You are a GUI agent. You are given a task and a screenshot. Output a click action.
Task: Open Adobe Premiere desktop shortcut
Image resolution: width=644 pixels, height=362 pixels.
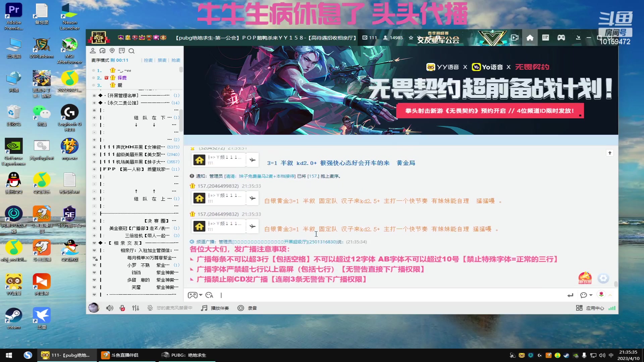pyautogui.click(x=13, y=16)
